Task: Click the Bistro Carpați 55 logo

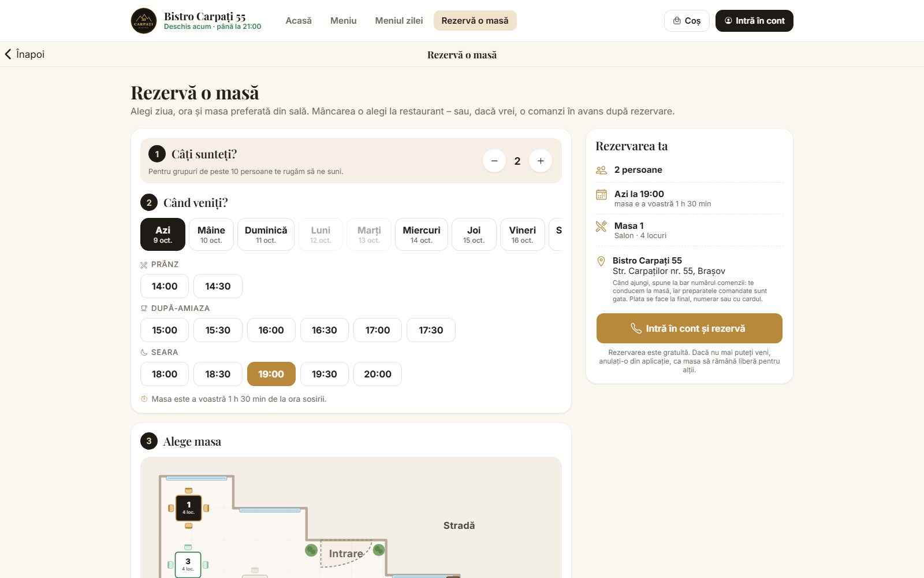Action: click(144, 21)
